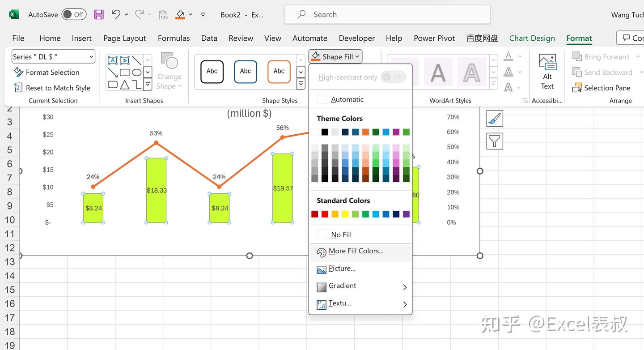Click Reset to Match Style
644x350 pixels.
pyautogui.click(x=52, y=88)
